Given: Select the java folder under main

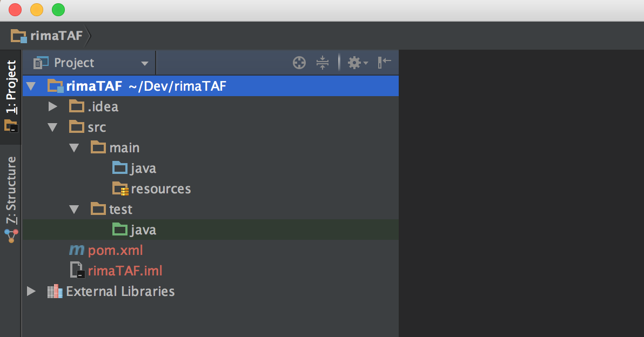Looking at the screenshot, I should point(143,168).
